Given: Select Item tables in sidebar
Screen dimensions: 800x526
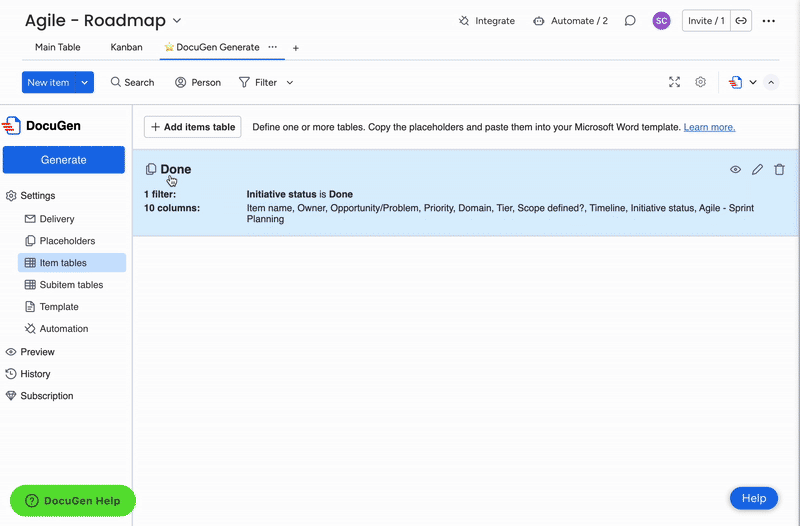Looking at the screenshot, I should pyautogui.click(x=72, y=263).
